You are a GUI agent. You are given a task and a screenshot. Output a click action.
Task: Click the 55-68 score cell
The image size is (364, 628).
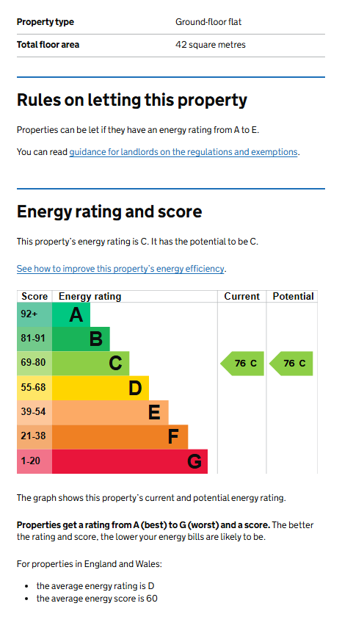(x=34, y=388)
